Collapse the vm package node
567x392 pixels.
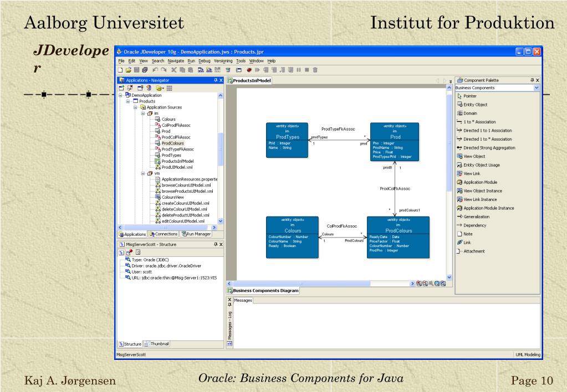click(143, 173)
